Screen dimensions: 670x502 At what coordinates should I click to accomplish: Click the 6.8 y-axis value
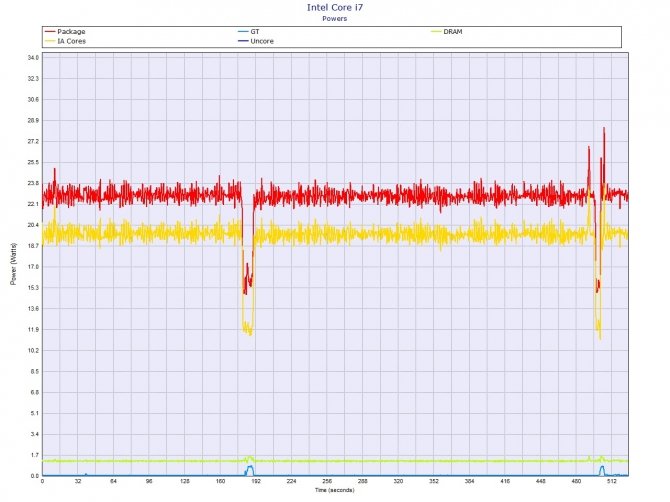pyautogui.click(x=34, y=393)
